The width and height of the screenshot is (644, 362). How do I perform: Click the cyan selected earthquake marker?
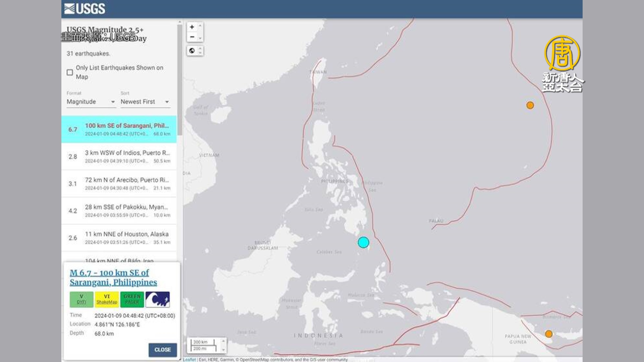[363, 242]
